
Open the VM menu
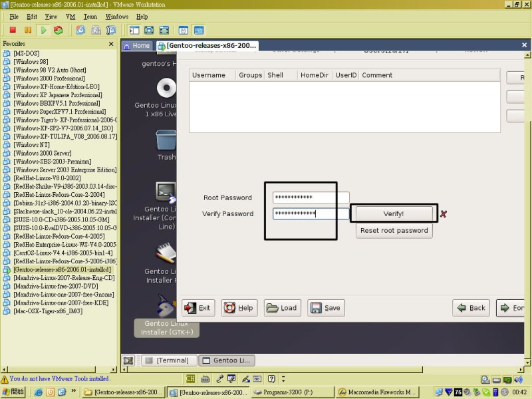coord(70,17)
